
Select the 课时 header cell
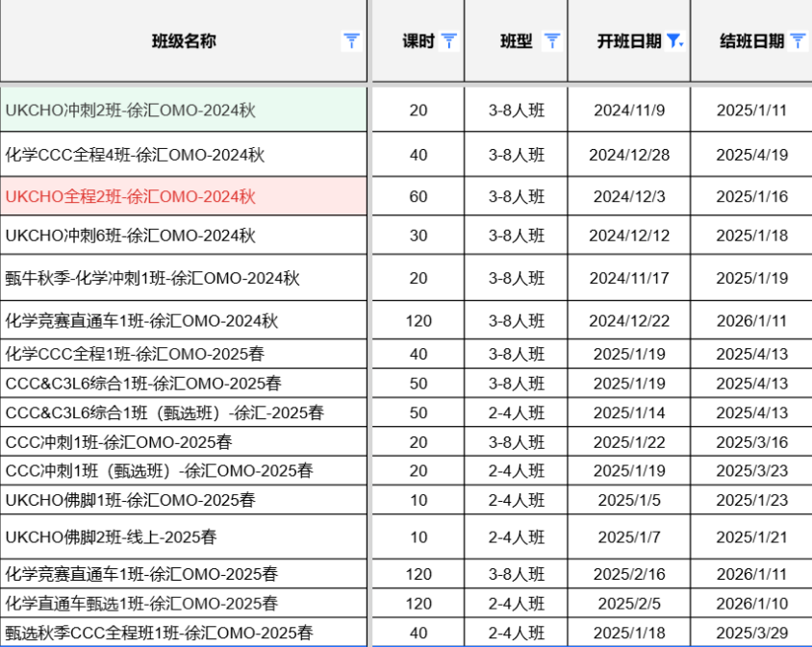tap(418, 41)
